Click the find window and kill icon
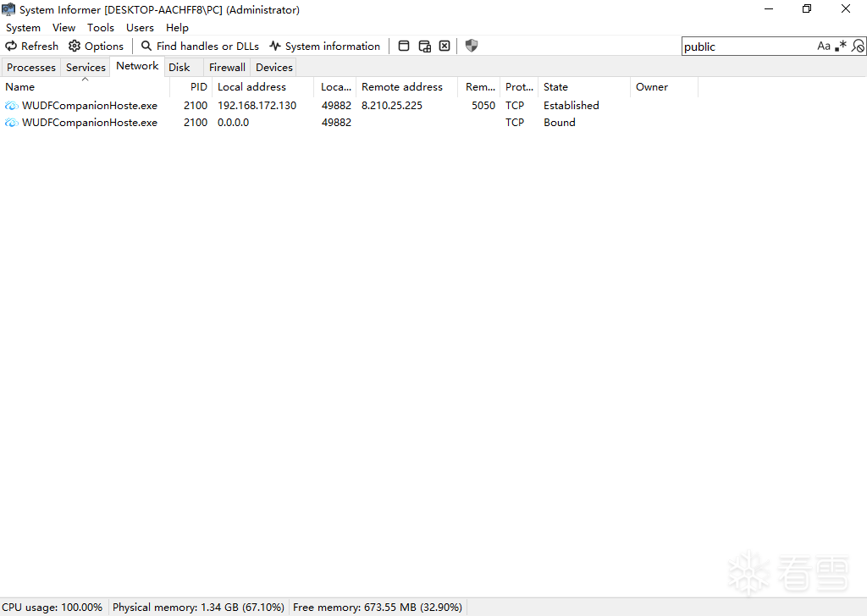 tap(445, 47)
